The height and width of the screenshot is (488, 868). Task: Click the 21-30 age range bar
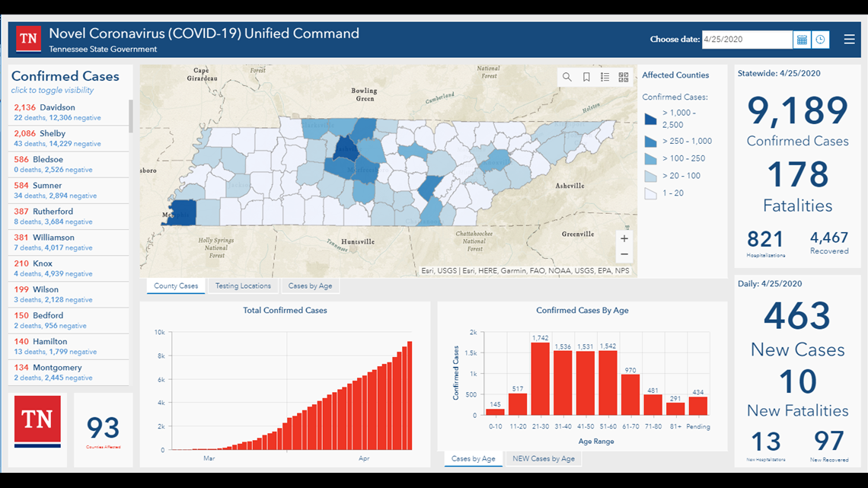pos(540,378)
